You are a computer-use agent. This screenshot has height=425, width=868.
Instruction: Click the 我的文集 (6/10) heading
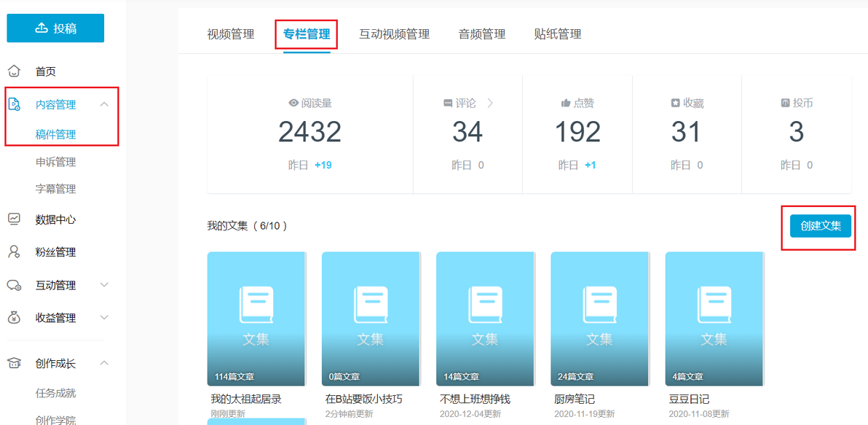click(x=247, y=226)
